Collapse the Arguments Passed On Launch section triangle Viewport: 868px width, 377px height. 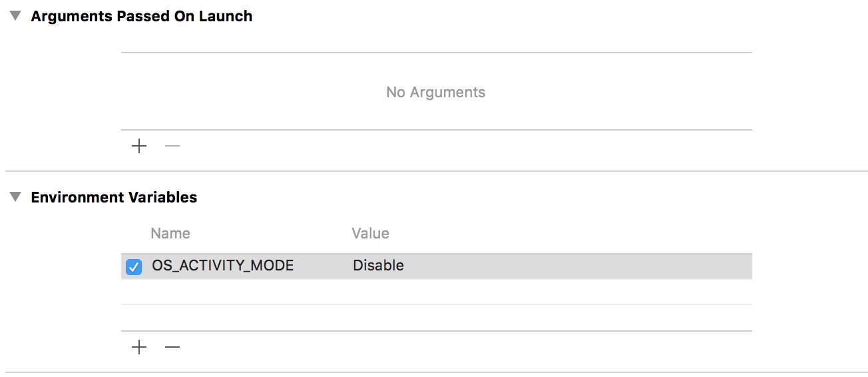click(15, 17)
